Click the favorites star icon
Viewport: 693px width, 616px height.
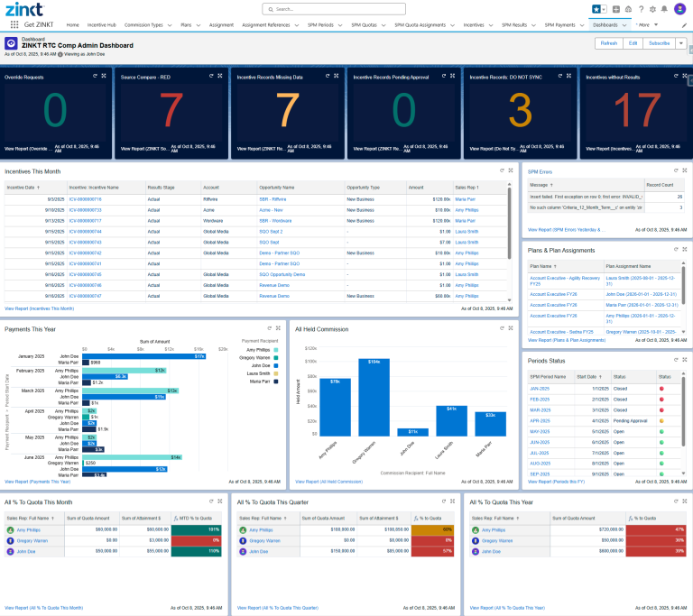pos(596,9)
